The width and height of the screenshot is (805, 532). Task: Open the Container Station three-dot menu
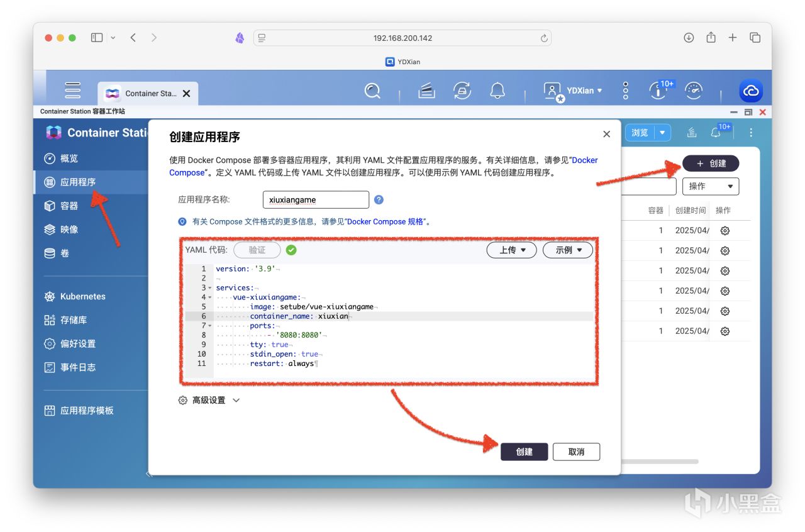751,133
